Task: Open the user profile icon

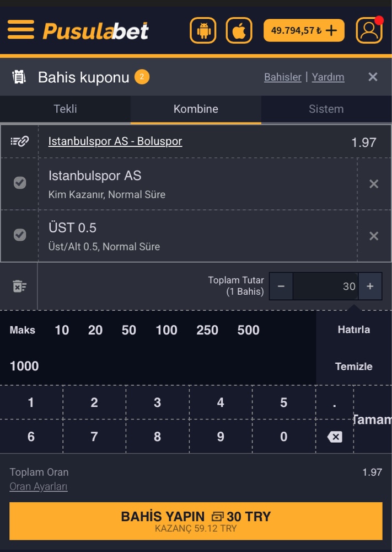Action: pyautogui.click(x=369, y=30)
